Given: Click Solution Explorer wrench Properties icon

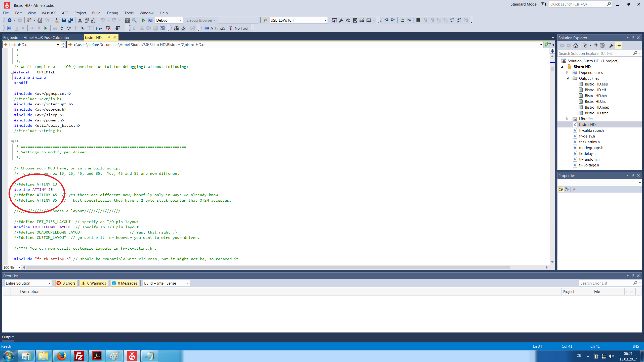Looking at the screenshot, I should click(611, 46).
